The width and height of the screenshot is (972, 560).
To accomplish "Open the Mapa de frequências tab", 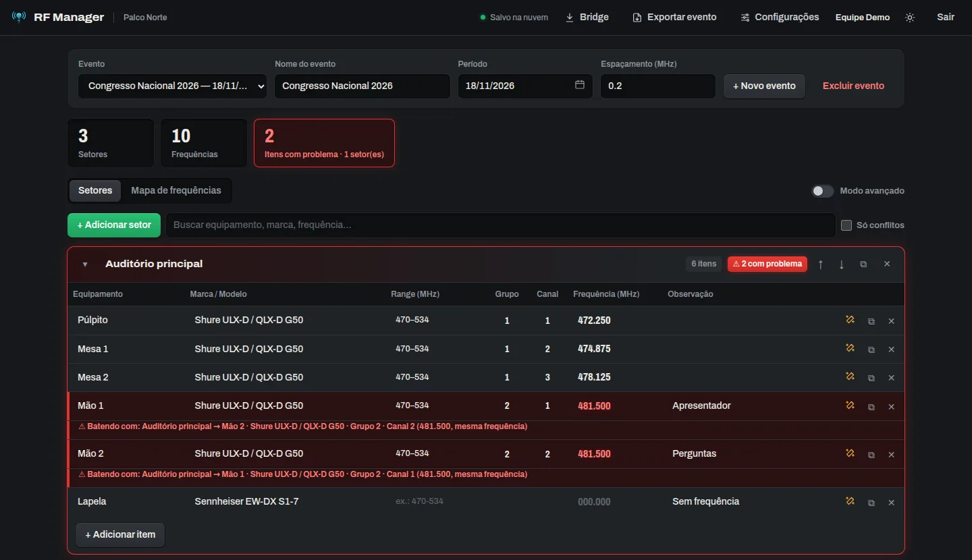I will [176, 191].
